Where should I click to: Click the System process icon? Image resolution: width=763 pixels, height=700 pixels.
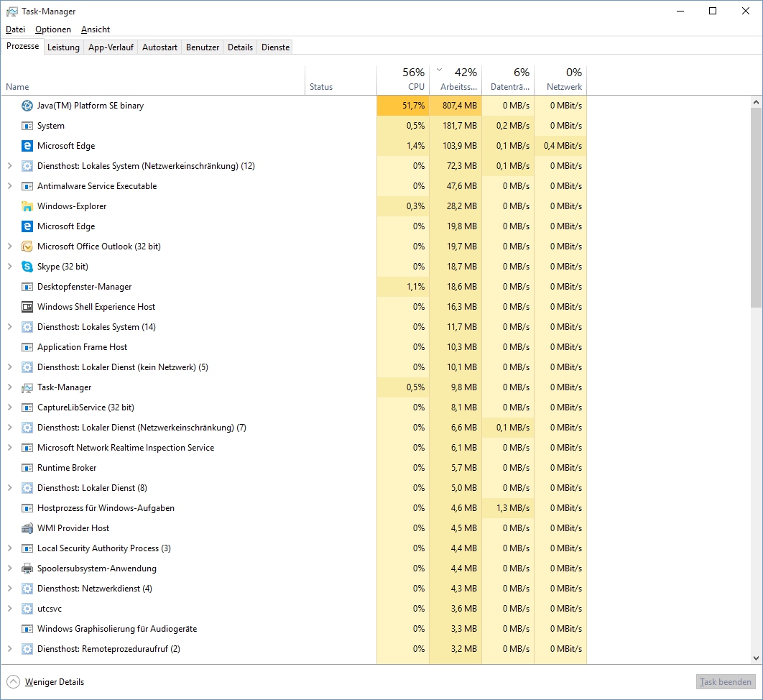pyautogui.click(x=27, y=126)
